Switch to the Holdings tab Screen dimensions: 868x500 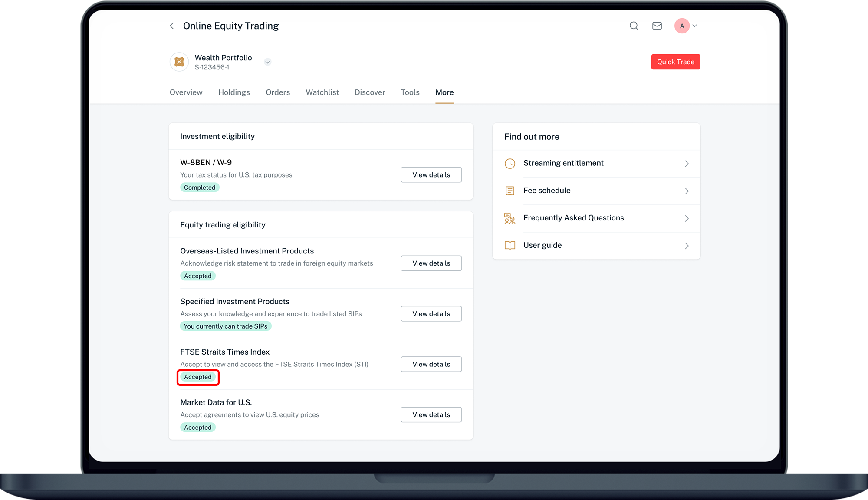[234, 92]
